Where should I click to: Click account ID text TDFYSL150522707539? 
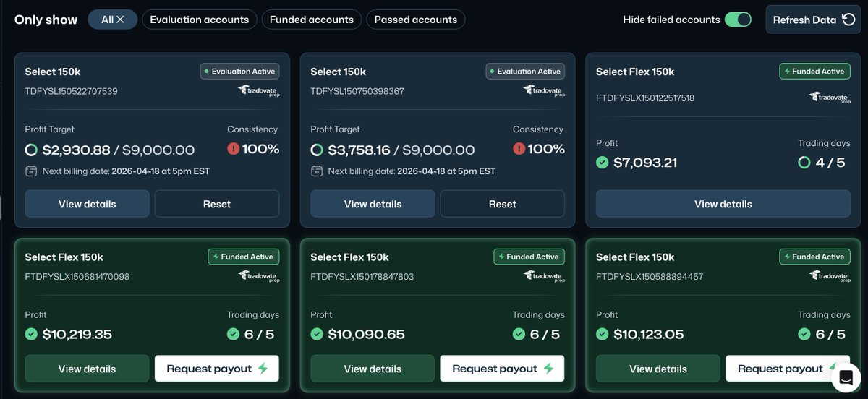[x=72, y=91]
